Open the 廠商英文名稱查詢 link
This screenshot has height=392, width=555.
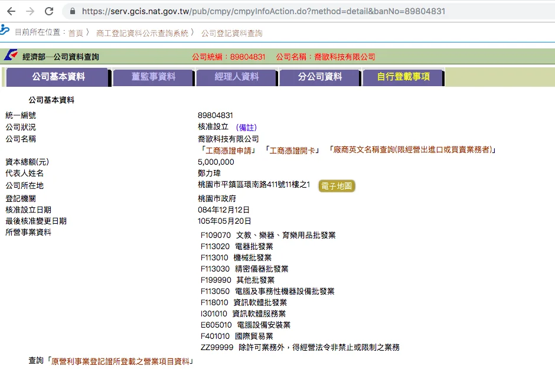point(412,150)
